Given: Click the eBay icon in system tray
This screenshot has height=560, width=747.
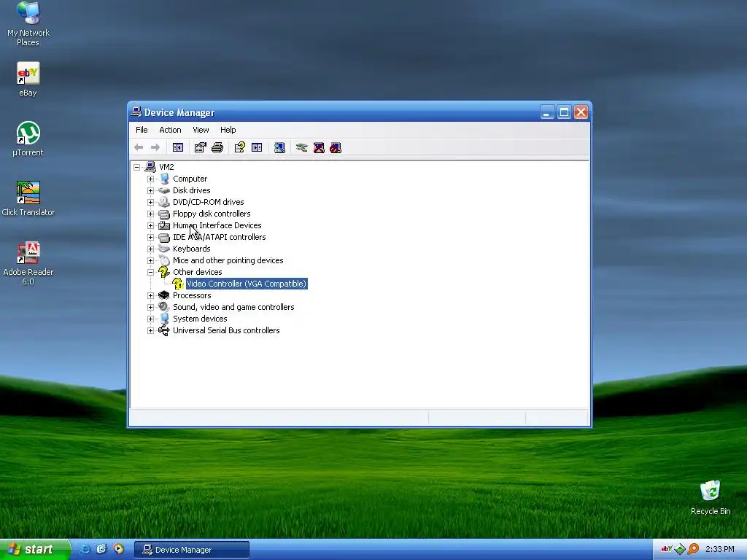Looking at the screenshot, I should point(667,549).
